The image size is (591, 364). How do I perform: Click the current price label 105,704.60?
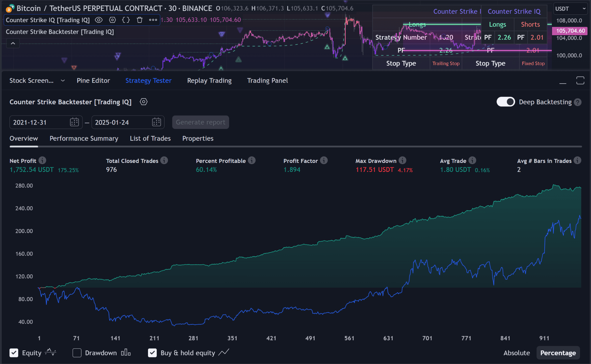pos(570,31)
